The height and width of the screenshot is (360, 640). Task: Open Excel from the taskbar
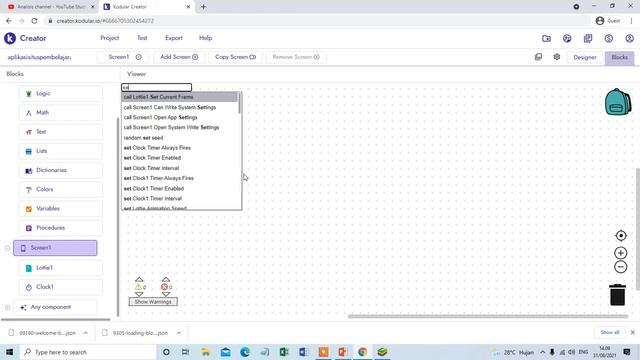click(284, 352)
